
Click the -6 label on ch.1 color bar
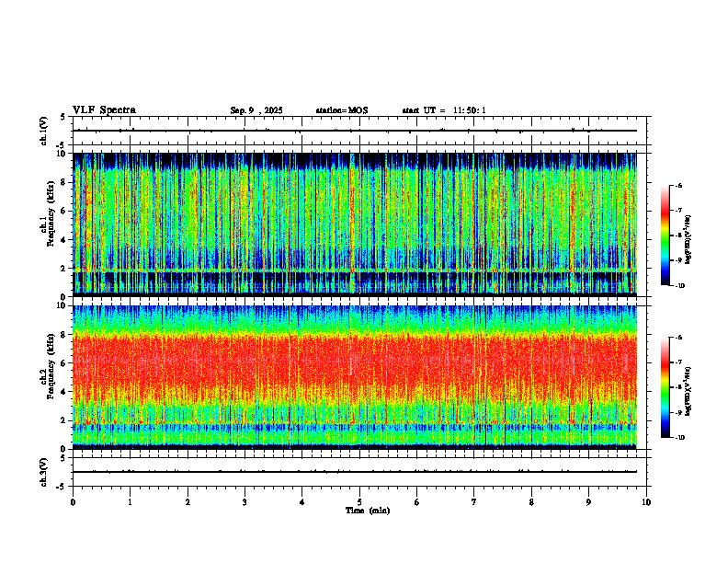click(678, 185)
